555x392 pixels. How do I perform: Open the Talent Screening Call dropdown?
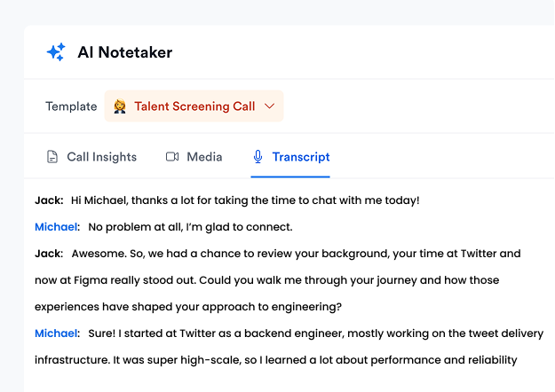tap(194, 106)
